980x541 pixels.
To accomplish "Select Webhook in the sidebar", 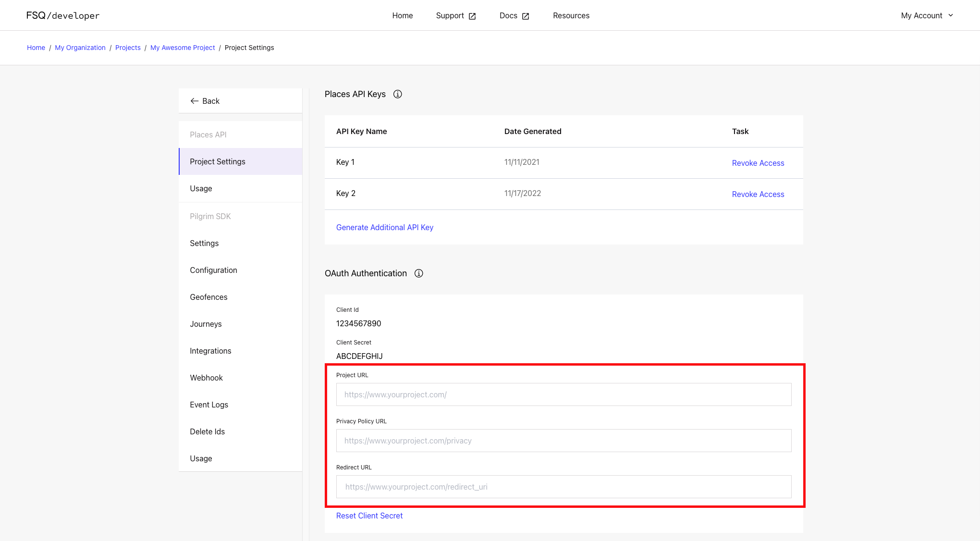I will pyautogui.click(x=206, y=378).
